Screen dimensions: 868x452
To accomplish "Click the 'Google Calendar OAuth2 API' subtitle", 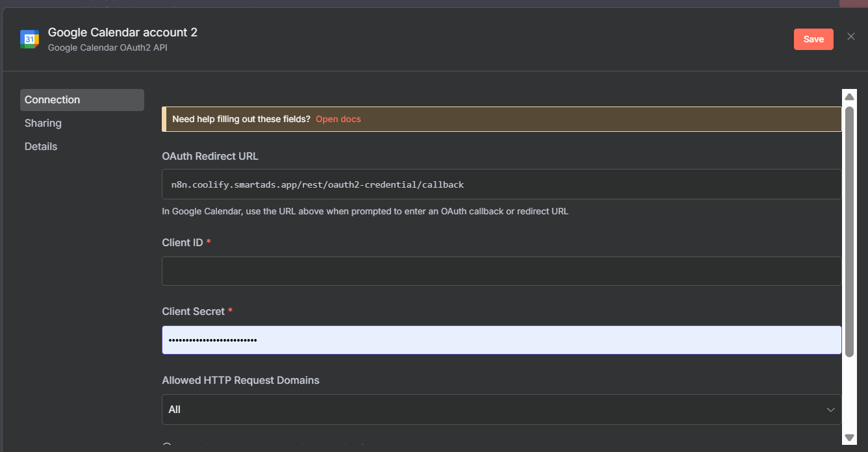I will (x=107, y=48).
